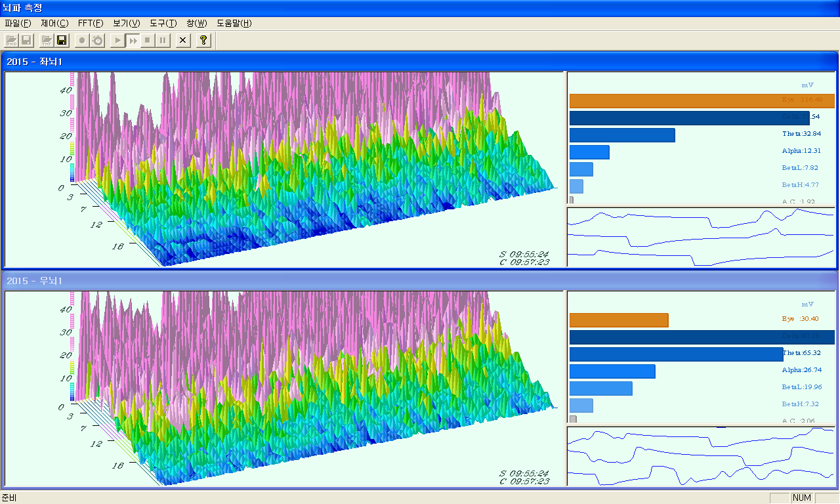Click the open BWD file icon
The height and width of the screenshot is (504, 840).
(11, 41)
